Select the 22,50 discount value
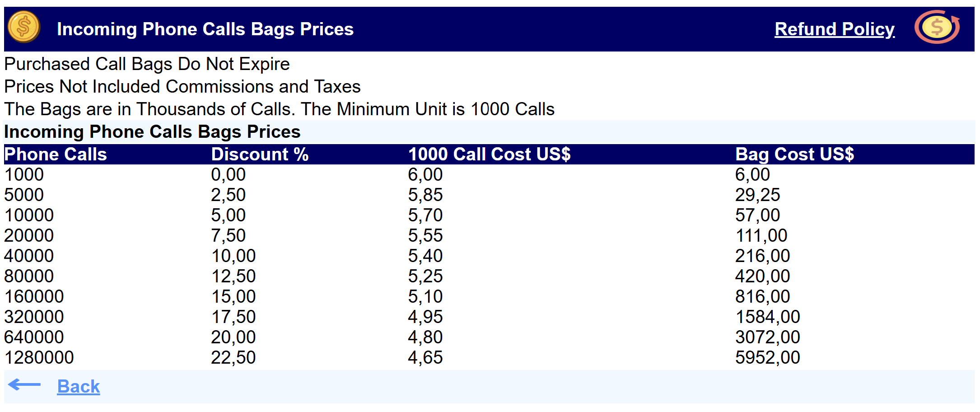Image resolution: width=980 pixels, height=412 pixels. pyautogui.click(x=233, y=358)
